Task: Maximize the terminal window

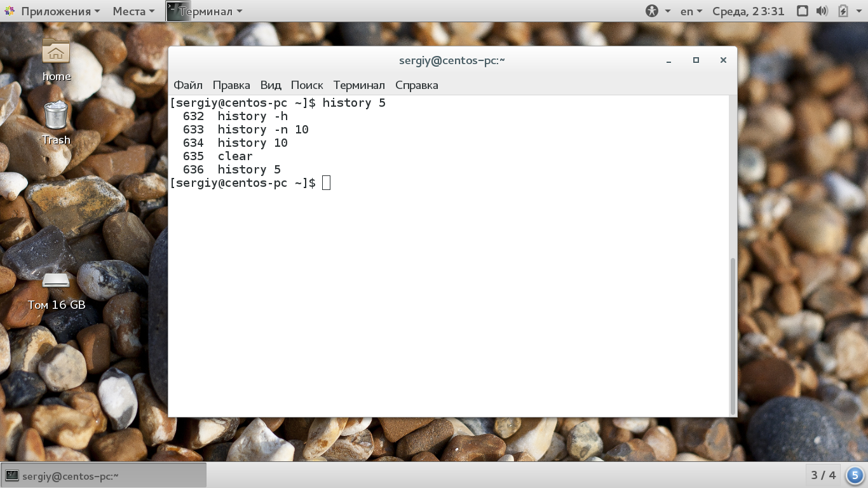Action: point(696,60)
